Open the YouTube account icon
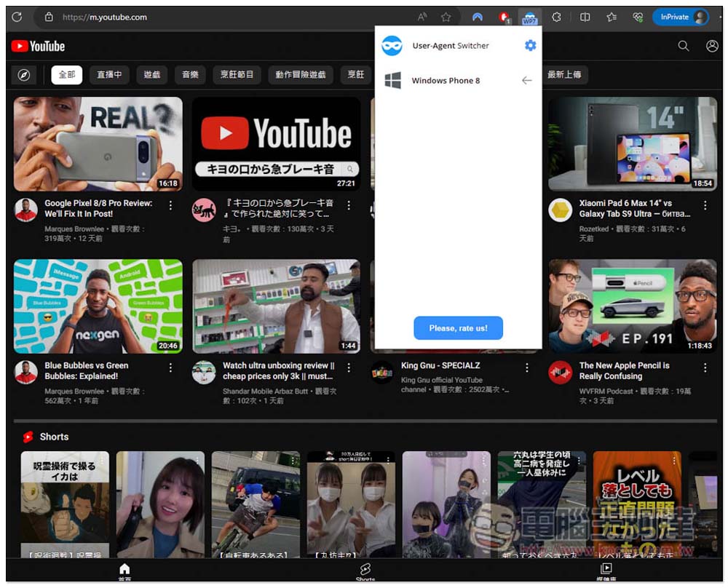Screen dimensions: 728x588 pos(712,45)
